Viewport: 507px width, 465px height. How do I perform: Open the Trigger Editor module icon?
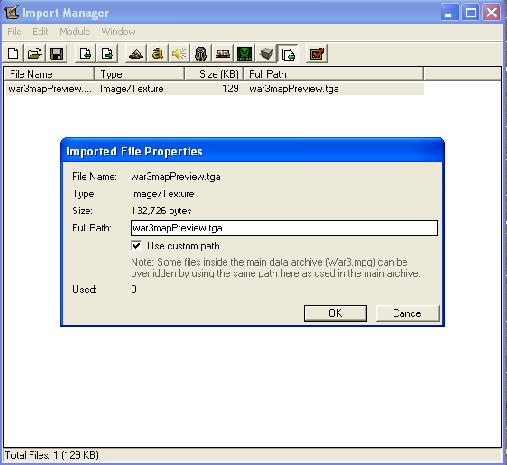pos(157,53)
